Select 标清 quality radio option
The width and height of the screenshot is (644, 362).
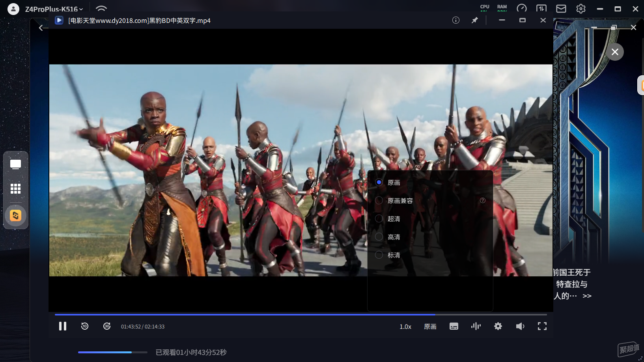[x=379, y=255]
